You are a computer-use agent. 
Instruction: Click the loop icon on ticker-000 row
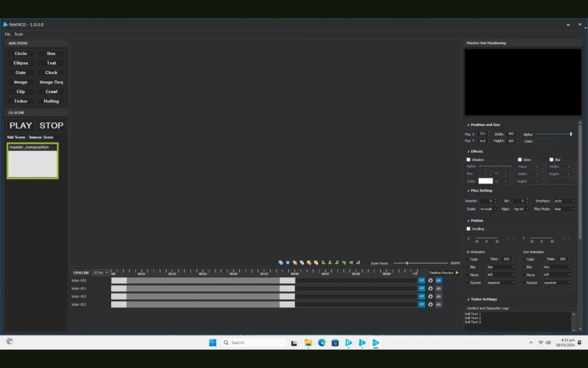pos(430,281)
